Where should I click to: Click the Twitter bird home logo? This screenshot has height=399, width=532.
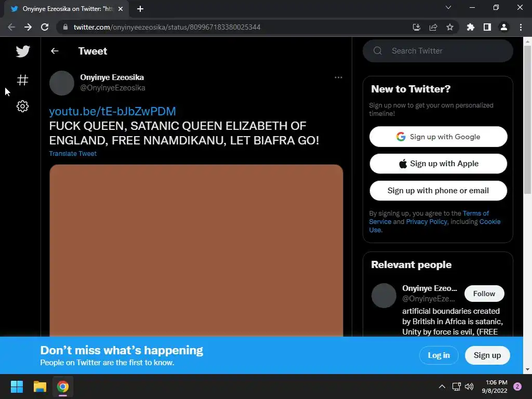tap(23, 51)
